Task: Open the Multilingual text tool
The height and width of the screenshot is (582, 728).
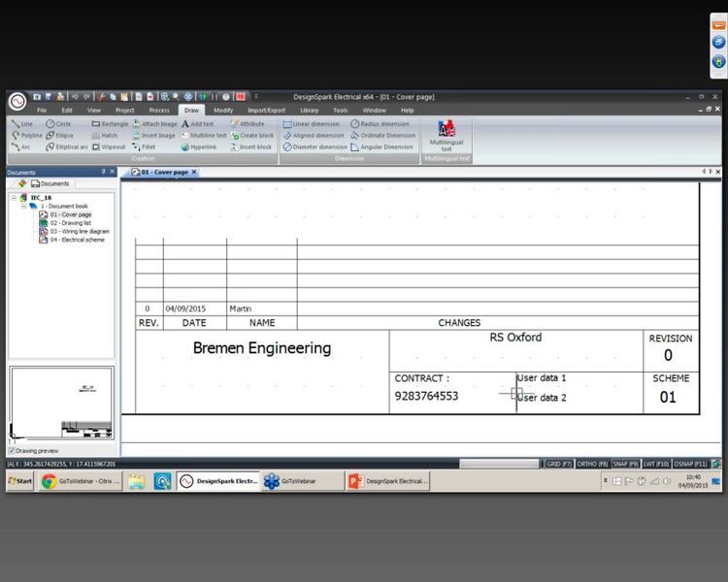Action: click(447, 136)
